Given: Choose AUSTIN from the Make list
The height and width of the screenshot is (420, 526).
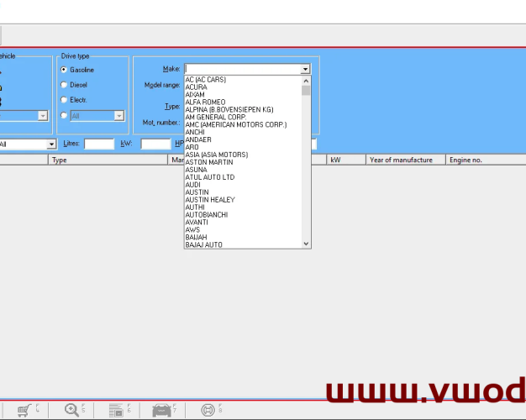Looking at the screenshot, I should coord(243,192).
